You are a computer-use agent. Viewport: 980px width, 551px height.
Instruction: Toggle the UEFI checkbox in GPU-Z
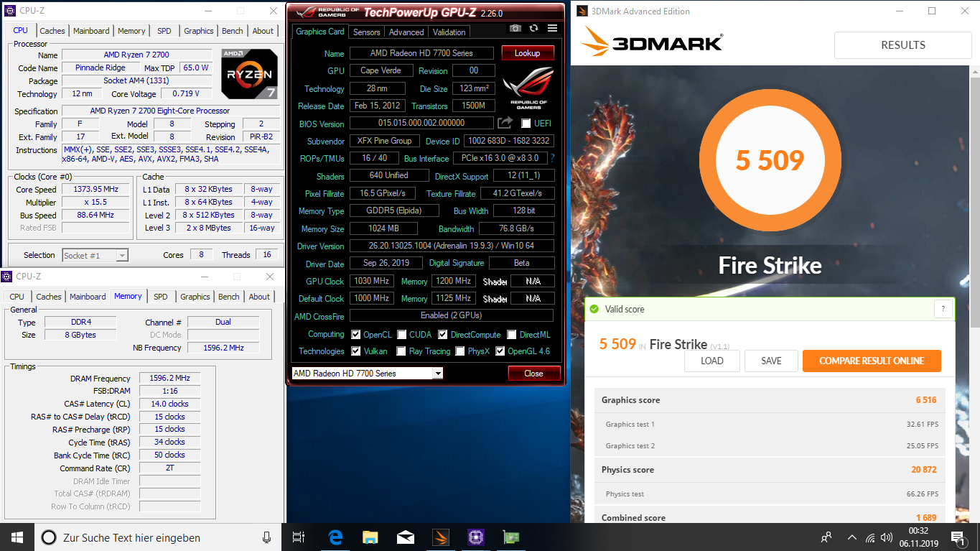pos(526,123)
